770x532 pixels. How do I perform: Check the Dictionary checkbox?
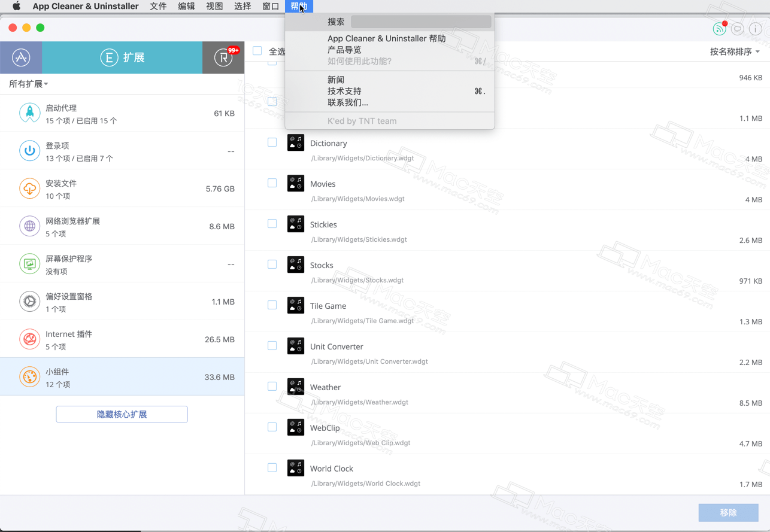[272, 142]
